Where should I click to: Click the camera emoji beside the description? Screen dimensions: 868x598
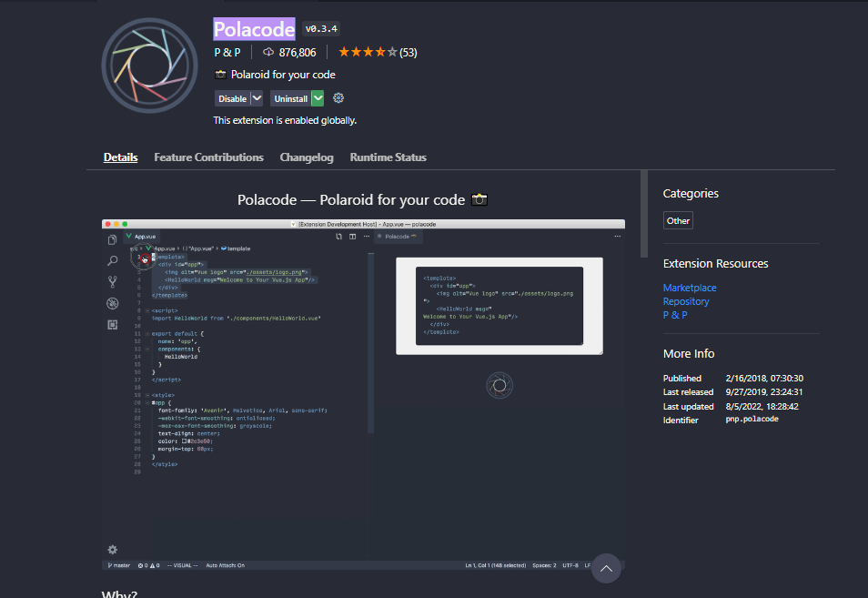pos(220,75)
